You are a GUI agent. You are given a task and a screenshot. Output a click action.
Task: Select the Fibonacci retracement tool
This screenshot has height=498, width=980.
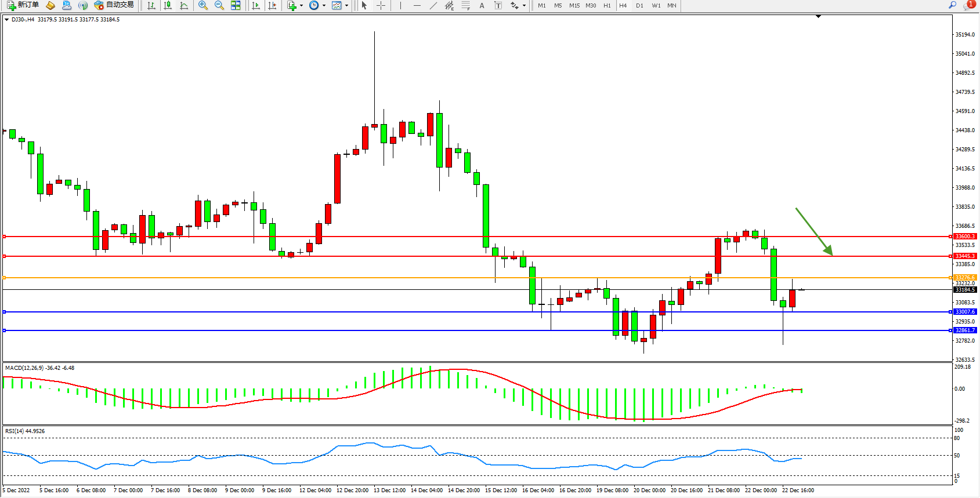pyautogui.click(x=465, y=5)
